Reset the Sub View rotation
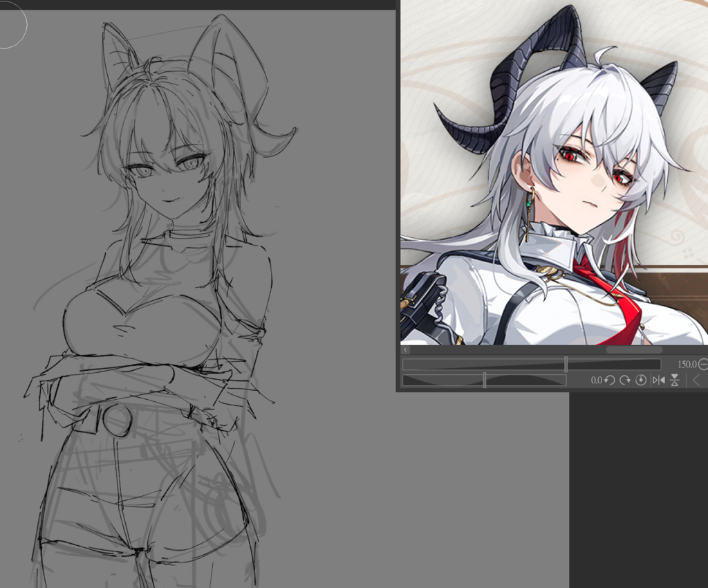708x588 pixels. click(640, 380)
